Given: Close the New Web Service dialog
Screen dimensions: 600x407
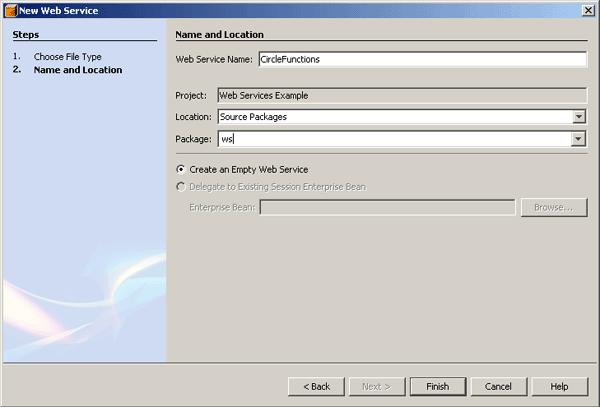Looking at the screenshot, I should [x=588, y=10].
